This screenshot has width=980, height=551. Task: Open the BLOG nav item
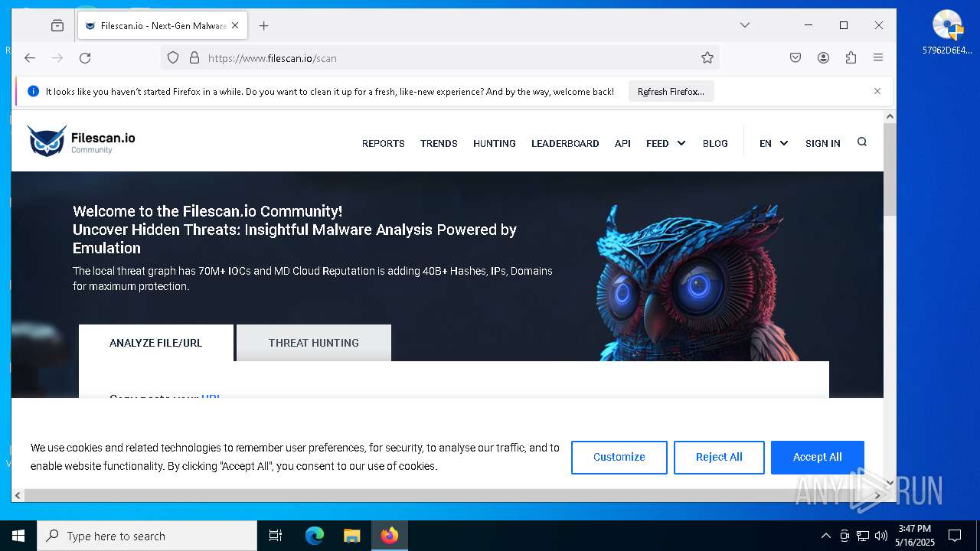(x=715, y=143)
